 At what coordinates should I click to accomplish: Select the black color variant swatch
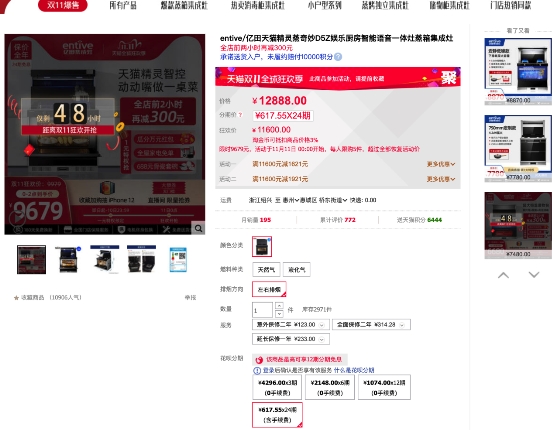[x=262, y=246]
